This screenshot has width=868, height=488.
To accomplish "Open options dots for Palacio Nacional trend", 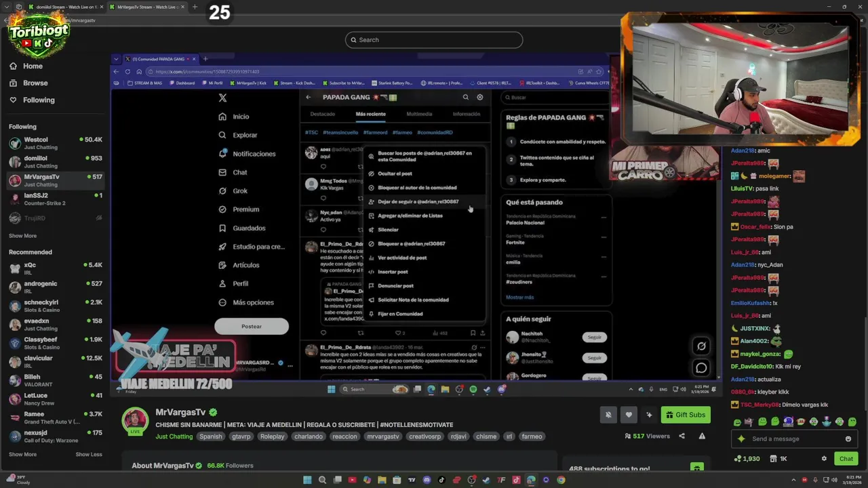I will pyautogui.click(x=604, y=218).
